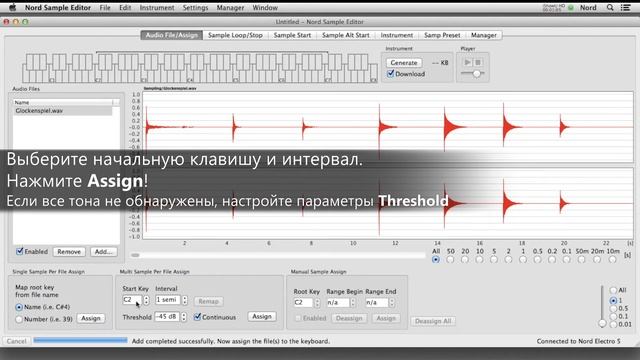Screen dimensions: 640x360
Task: Click the Threshold stepper arrows
Action: pos(184,317)
